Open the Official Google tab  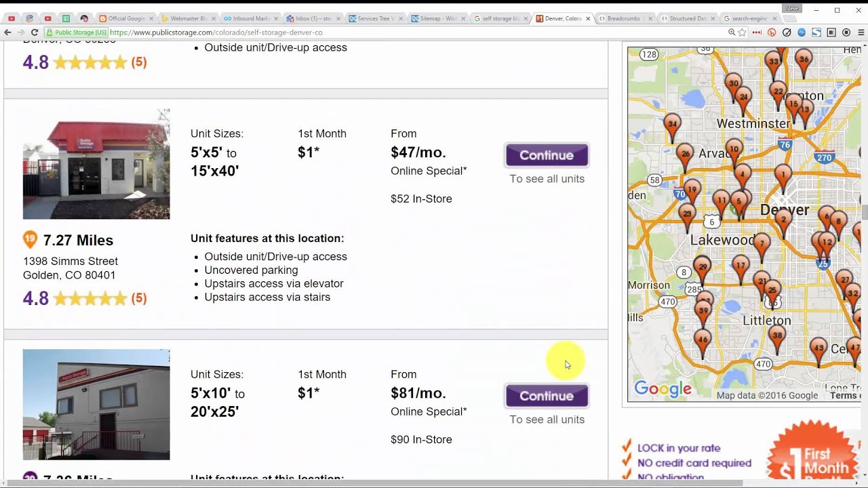click(x=125, y=18)
